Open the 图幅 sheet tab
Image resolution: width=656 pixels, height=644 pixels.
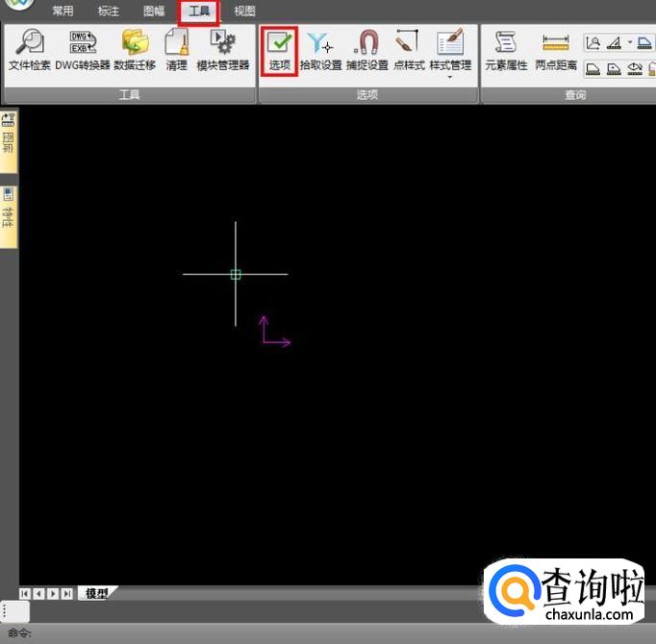[154, 12]
